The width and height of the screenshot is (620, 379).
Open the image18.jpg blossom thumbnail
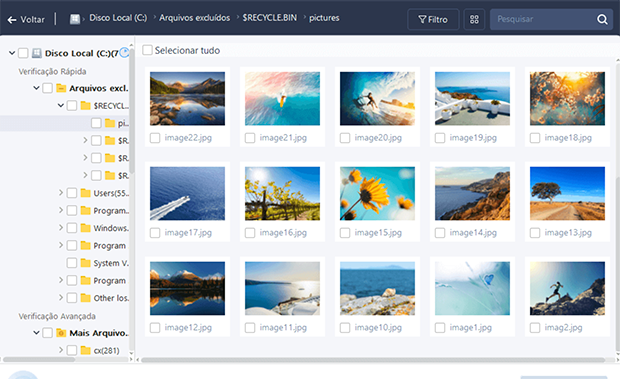tap(567, 98)
